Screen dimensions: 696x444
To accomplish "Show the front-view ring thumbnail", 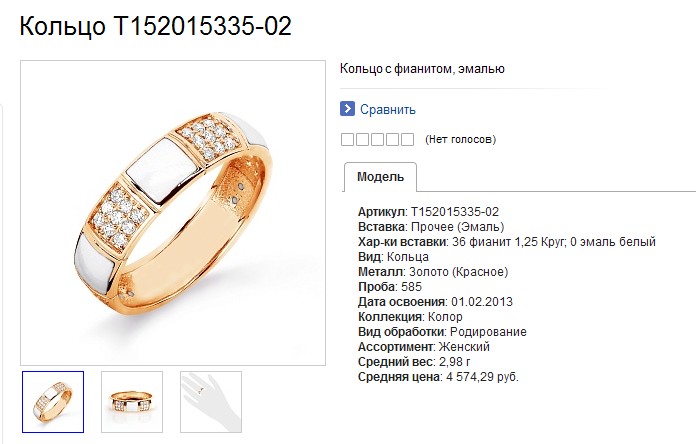I will pyautogui.click(x=132, y=402).
